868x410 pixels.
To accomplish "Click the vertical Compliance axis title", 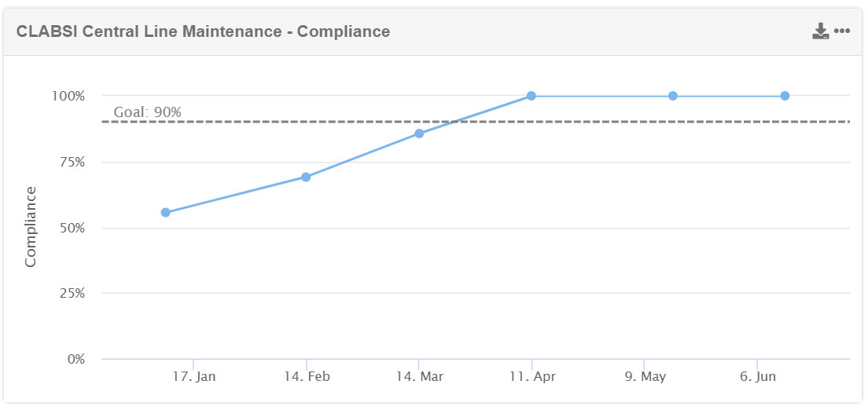I will coord(31,227).
